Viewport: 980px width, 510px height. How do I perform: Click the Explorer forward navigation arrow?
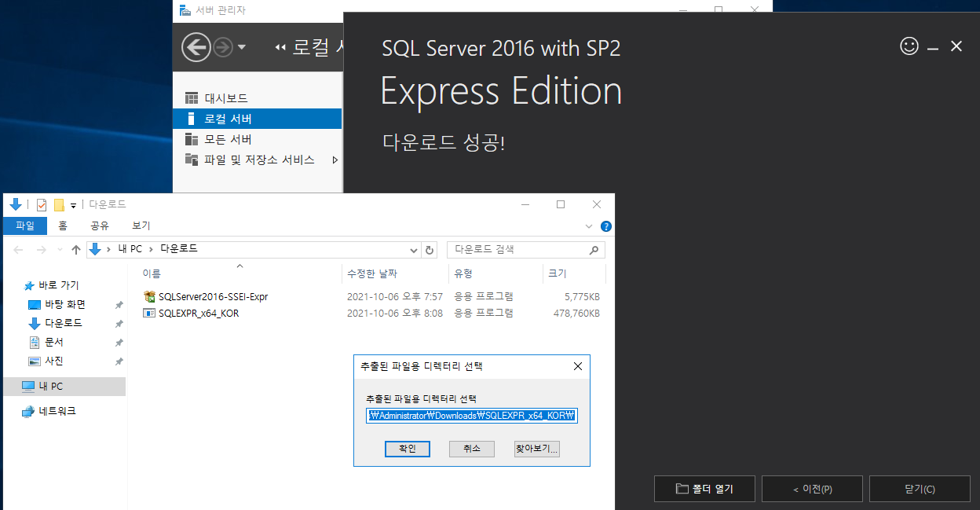pos(42,250)
